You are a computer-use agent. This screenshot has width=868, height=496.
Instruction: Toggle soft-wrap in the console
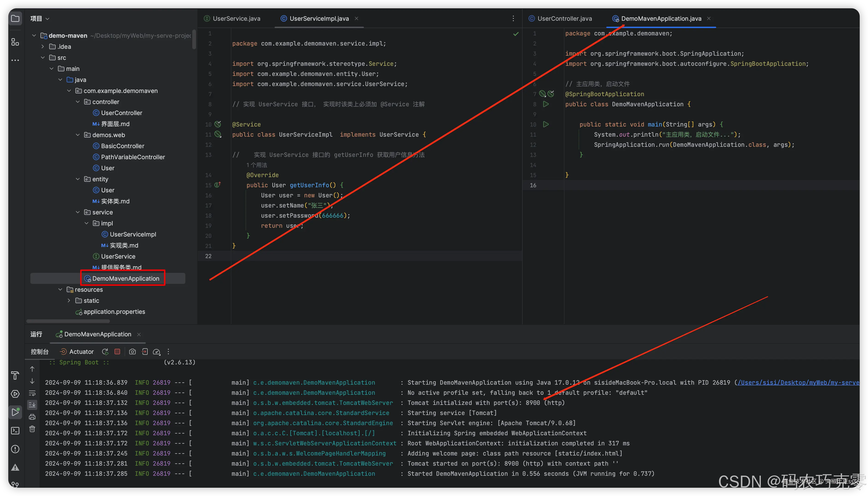pos(32,393)
